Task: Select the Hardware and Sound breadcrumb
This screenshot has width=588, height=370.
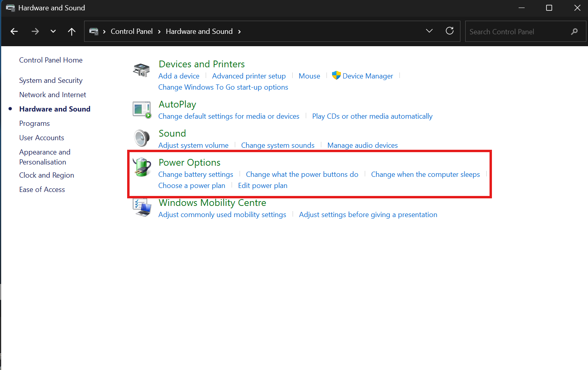Action: click(199, 31)
